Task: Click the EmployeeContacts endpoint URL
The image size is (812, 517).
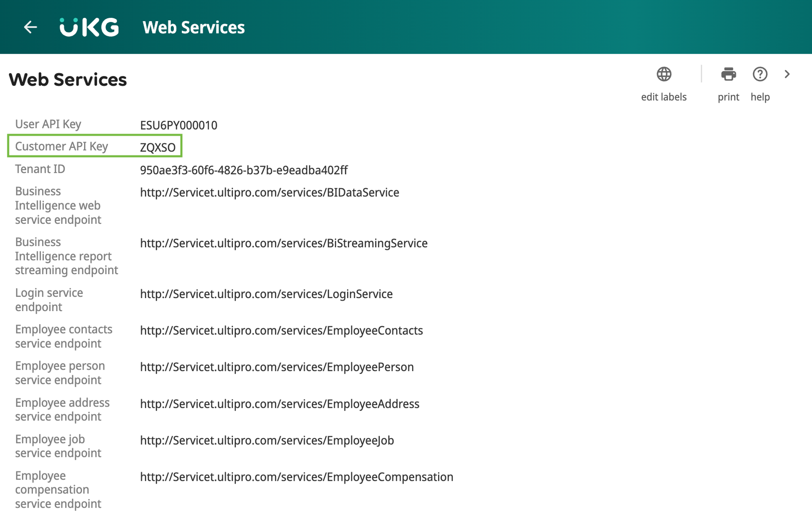Action: point(281,331)
